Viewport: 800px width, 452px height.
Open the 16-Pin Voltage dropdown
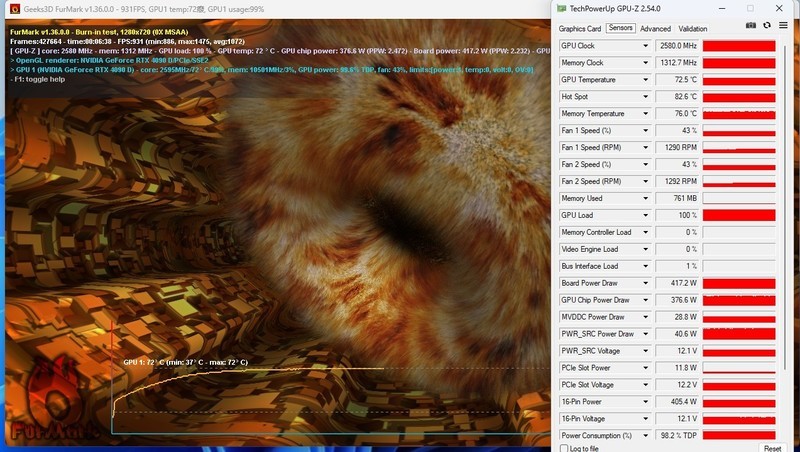(645, 419)
